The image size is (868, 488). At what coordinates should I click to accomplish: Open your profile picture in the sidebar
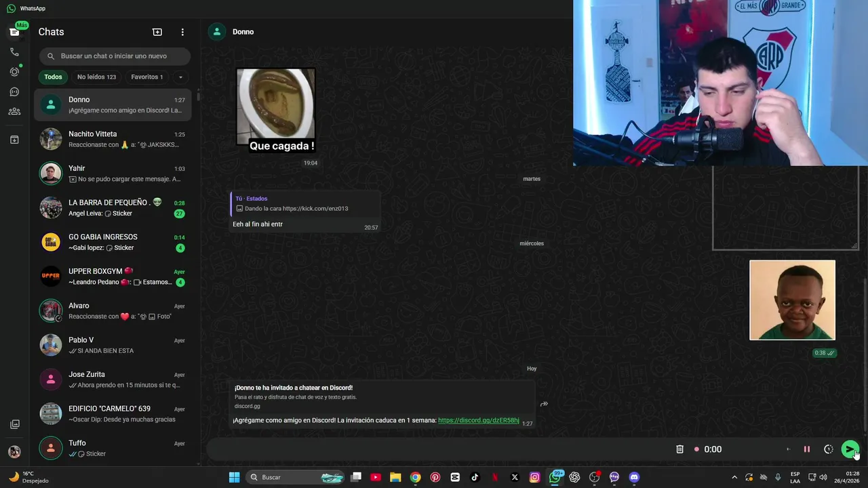14,451
